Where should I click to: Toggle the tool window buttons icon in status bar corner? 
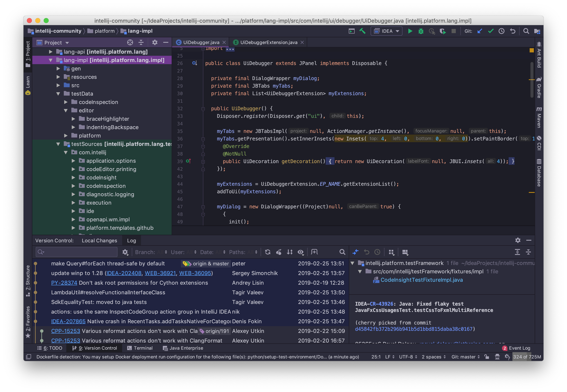pos(29,357)
